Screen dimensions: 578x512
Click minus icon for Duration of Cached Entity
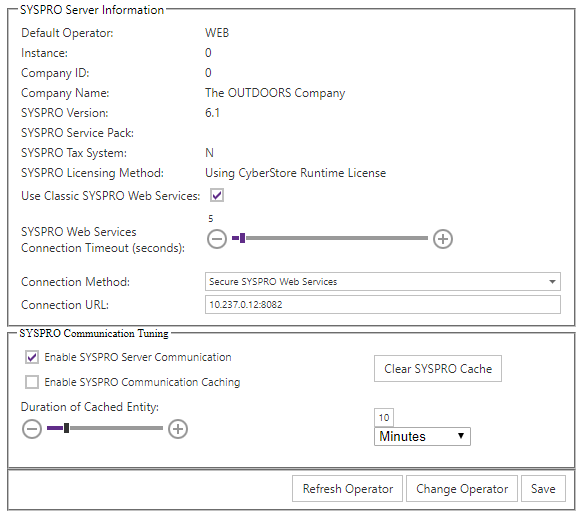(x=32, y=429)
